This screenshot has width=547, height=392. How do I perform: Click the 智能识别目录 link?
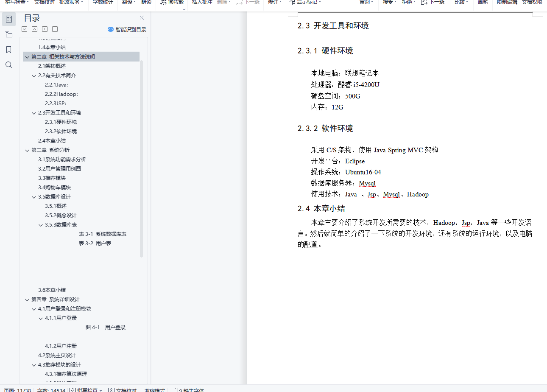131,30
